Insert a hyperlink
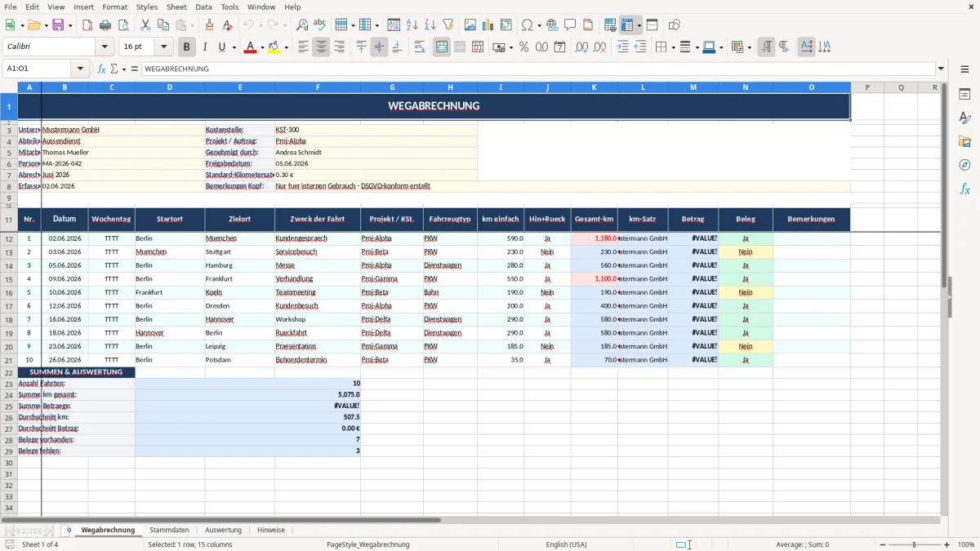The image size is (980, 551). [553, 25]
